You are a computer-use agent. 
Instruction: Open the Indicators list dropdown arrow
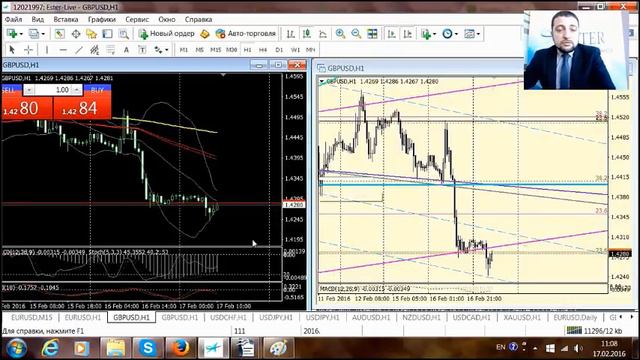434,34
